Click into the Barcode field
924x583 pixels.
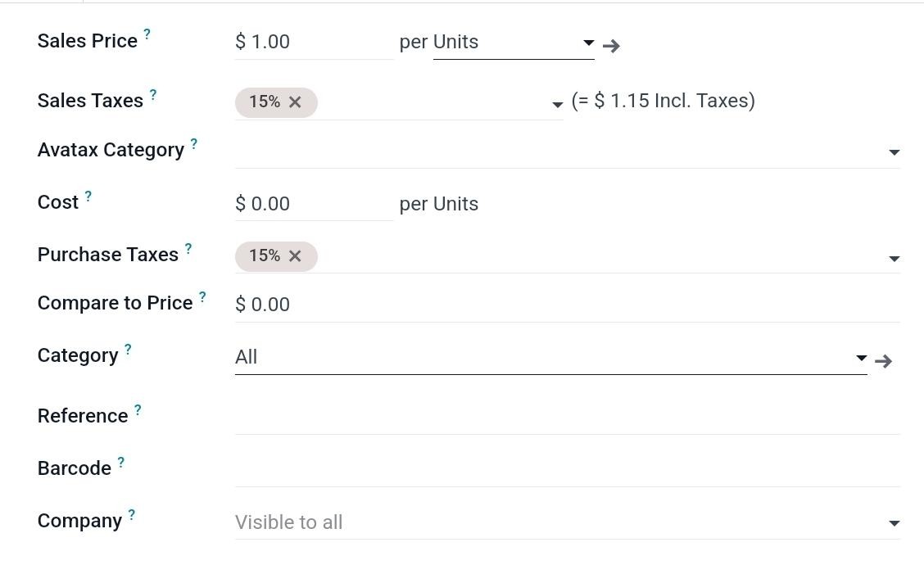click(567, 469)
